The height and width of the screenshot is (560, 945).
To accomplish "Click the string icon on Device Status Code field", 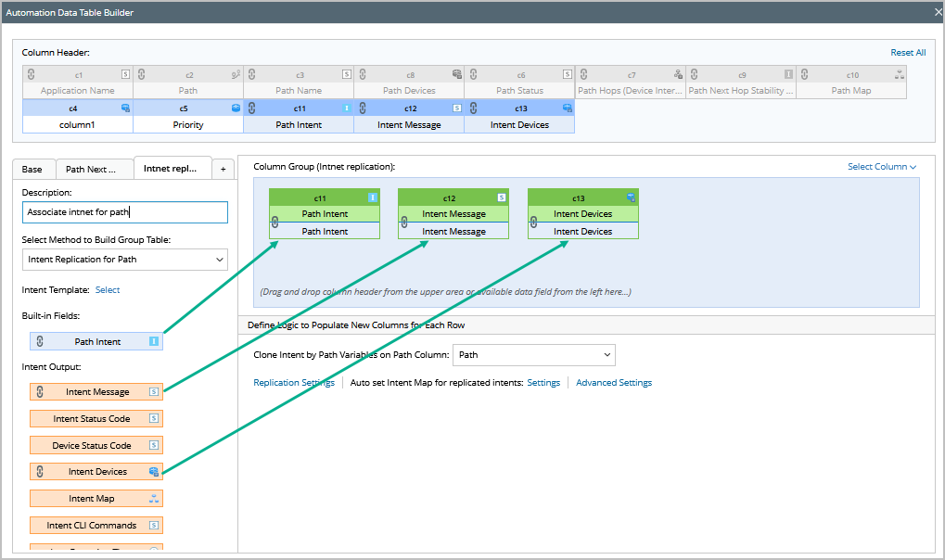I will (154, 445).
